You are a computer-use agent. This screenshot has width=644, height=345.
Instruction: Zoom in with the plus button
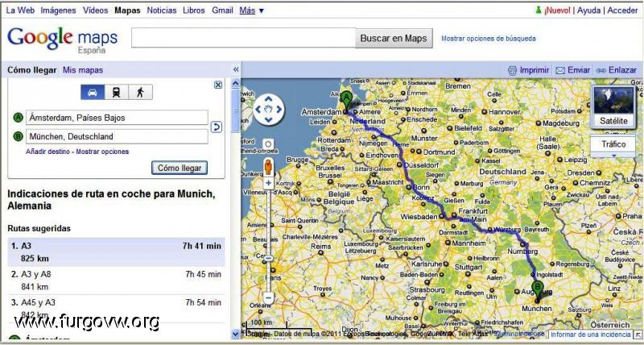[268, 183]
